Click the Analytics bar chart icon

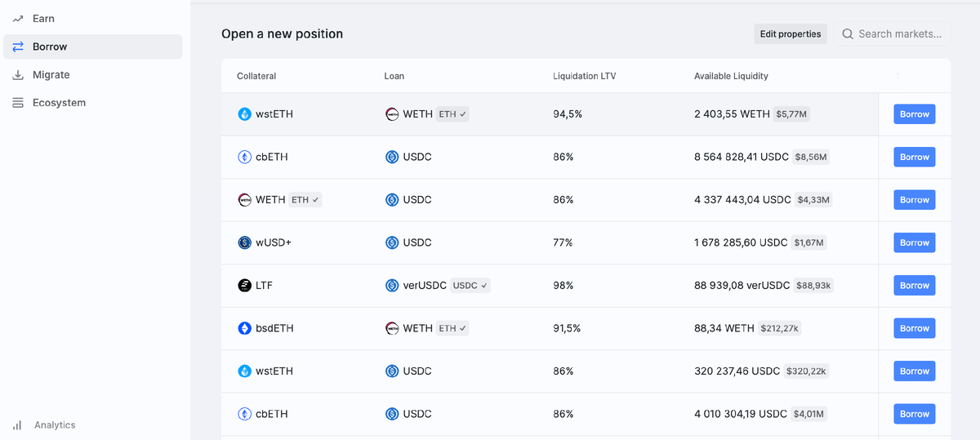(17, 425)
